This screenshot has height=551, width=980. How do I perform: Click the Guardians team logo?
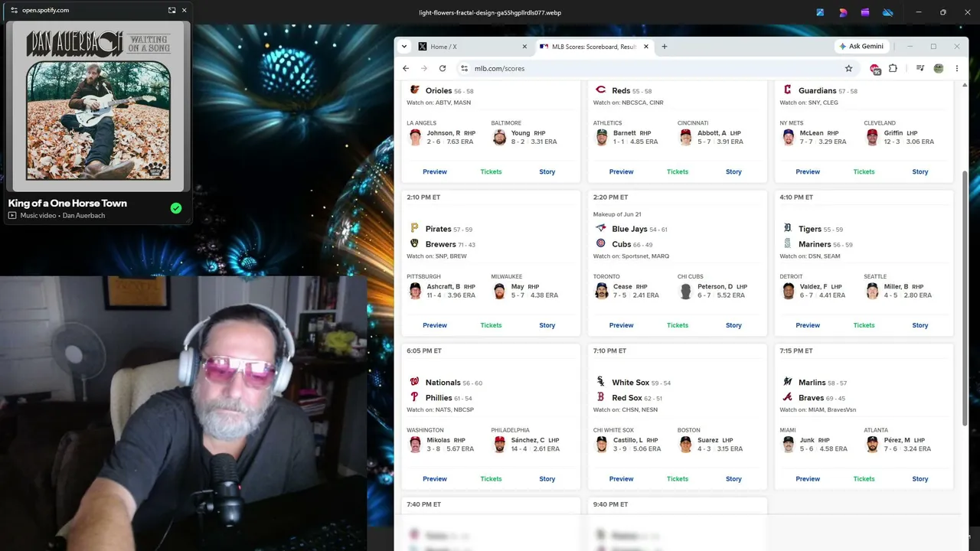[x=788, y=90]
